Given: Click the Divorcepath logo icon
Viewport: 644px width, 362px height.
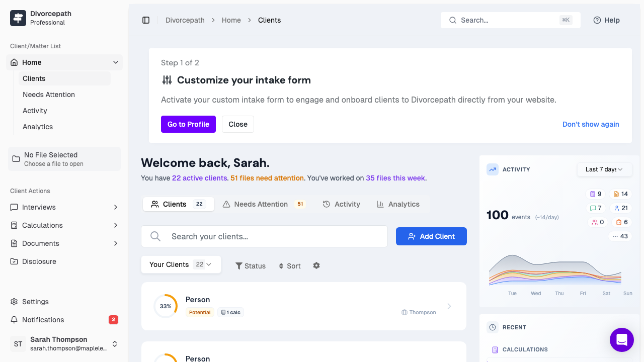Looking at the screenshot, I should click(x=18, y=18).
